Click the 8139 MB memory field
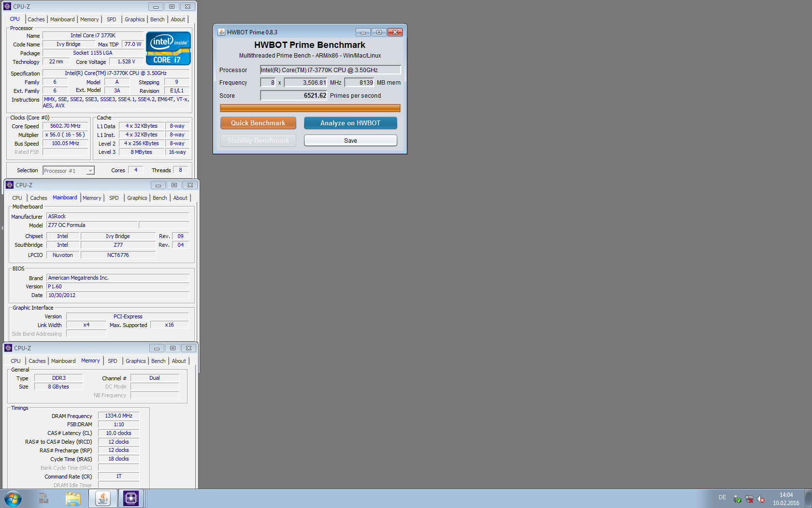The height and width of the screenshot is (508, 812). coord(359,82)
